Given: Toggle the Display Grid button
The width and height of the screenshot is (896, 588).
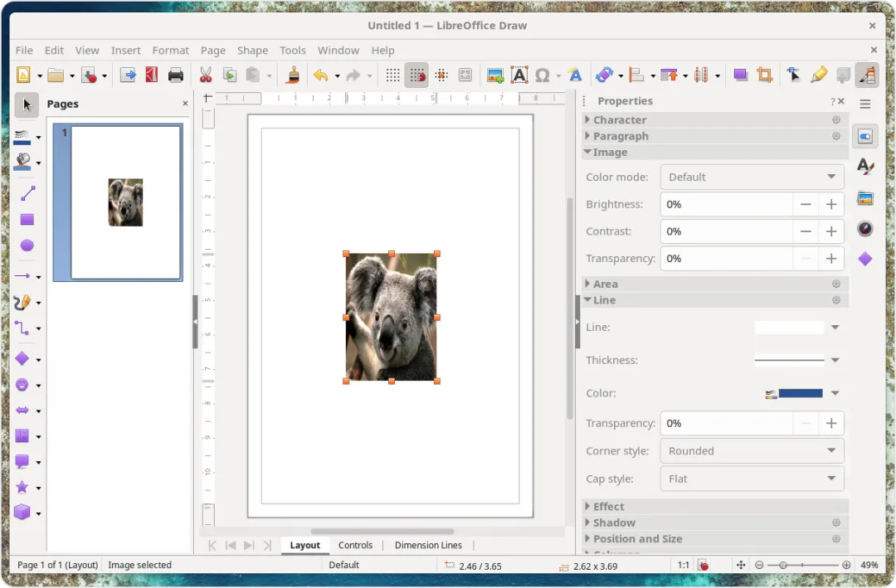Looking at the screenshot, I should tap(393, 75).
